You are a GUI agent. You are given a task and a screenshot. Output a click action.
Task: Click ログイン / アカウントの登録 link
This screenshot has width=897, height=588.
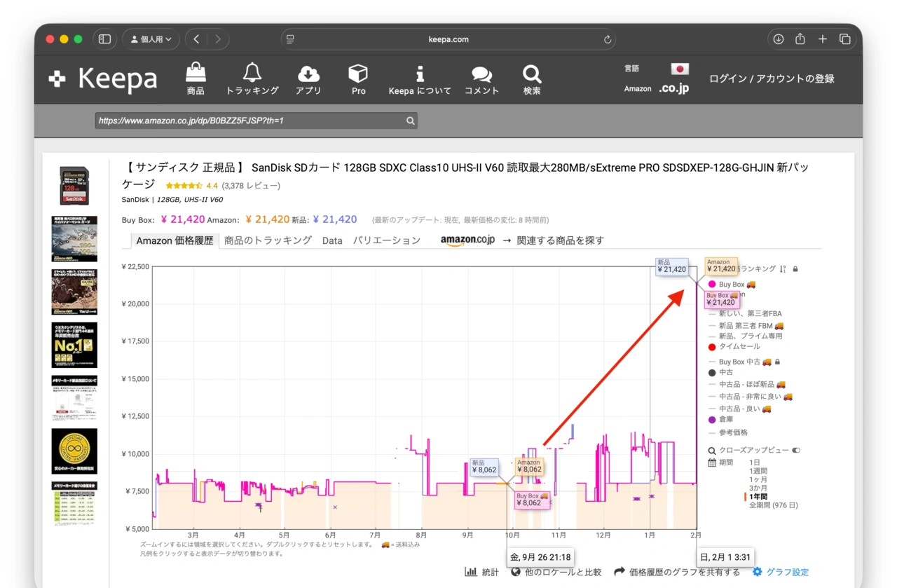click(772, 78)
